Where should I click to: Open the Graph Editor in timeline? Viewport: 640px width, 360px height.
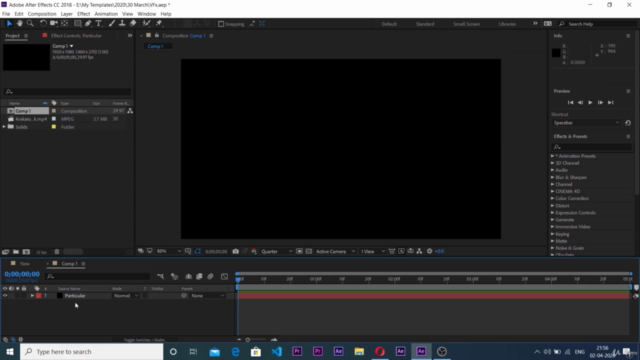point(224,277)
